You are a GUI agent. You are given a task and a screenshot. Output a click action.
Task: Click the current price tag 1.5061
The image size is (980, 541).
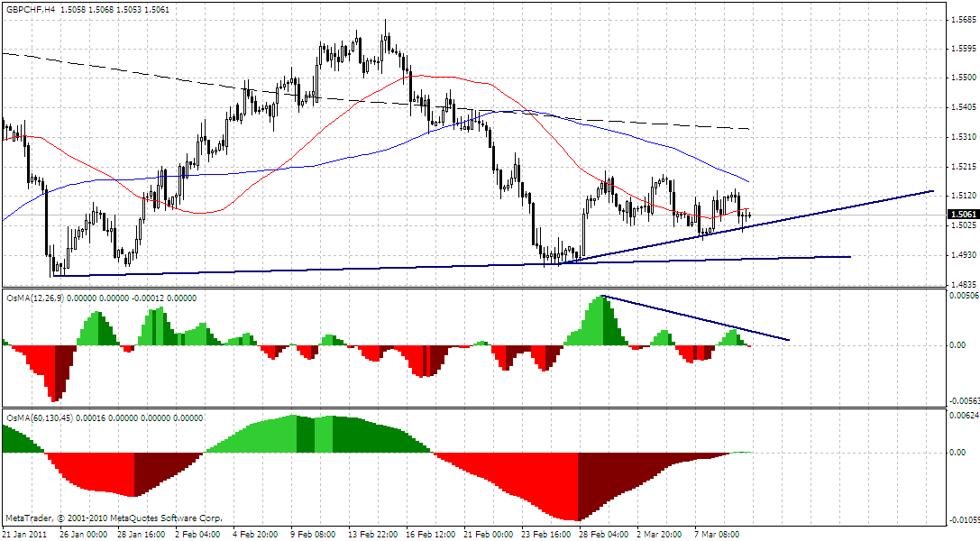coord(963,215)
